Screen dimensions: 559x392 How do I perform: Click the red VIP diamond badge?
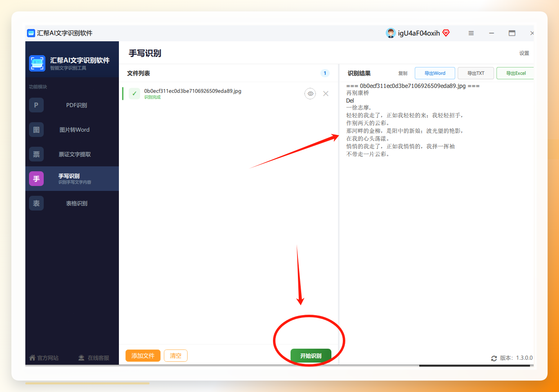[x=446, y=33]
